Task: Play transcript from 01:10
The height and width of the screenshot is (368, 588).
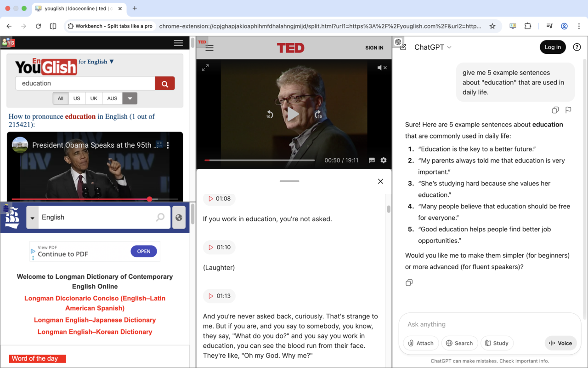Action: [220, 247]
